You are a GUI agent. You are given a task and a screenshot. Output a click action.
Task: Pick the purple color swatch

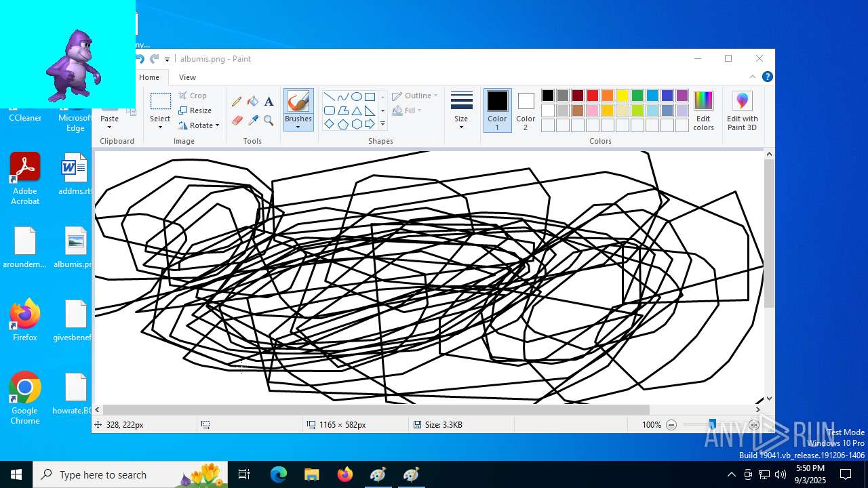(x=682, y=96)
